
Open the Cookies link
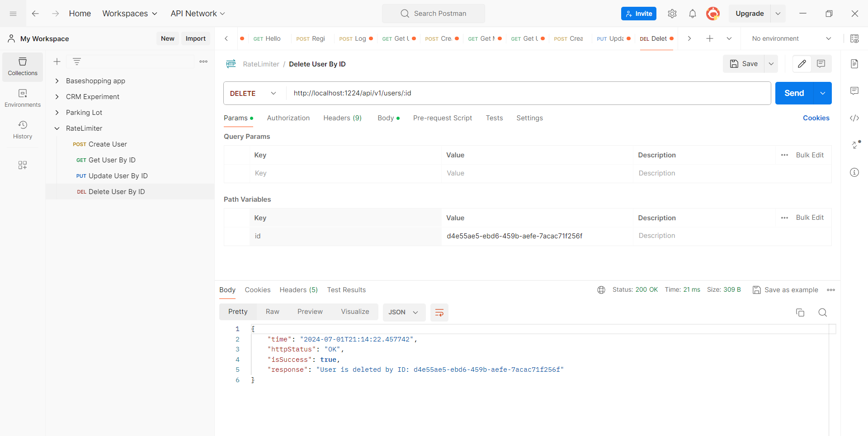816,118
